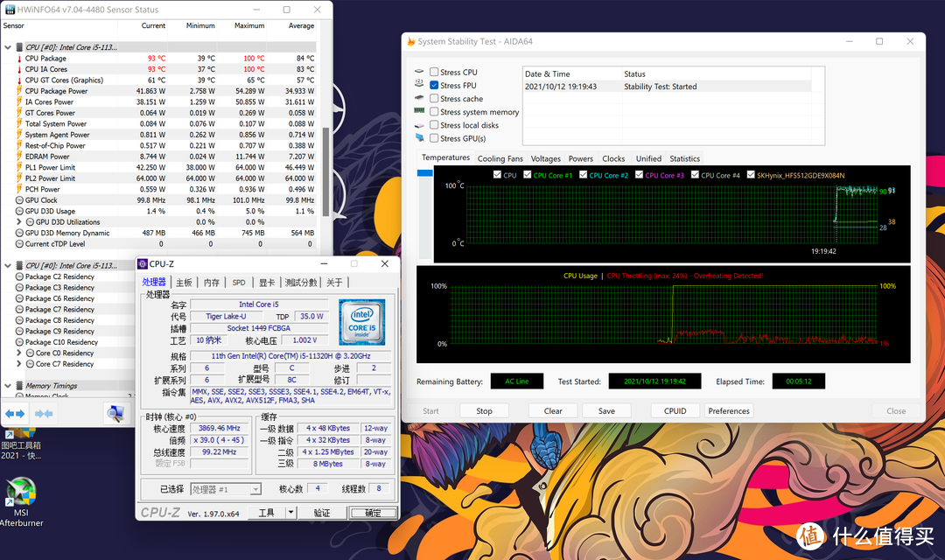
Task: Collapse the second CPU [#0] residency group
Action: [x=8, y=265]
